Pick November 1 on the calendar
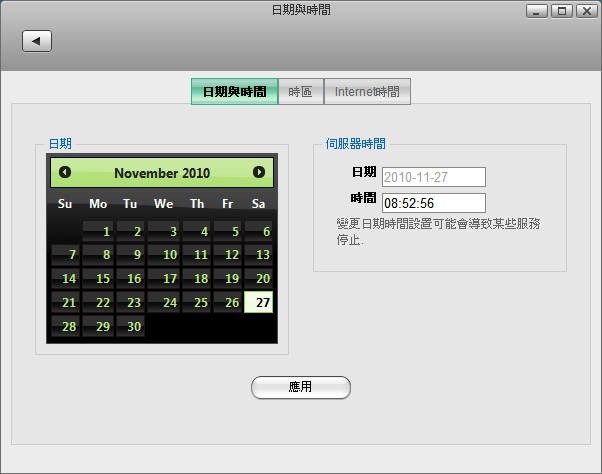 (x=99, y=231)
